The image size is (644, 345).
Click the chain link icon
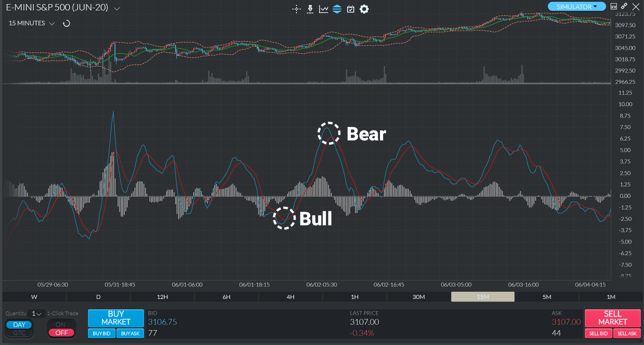click(x=624, y=6)
